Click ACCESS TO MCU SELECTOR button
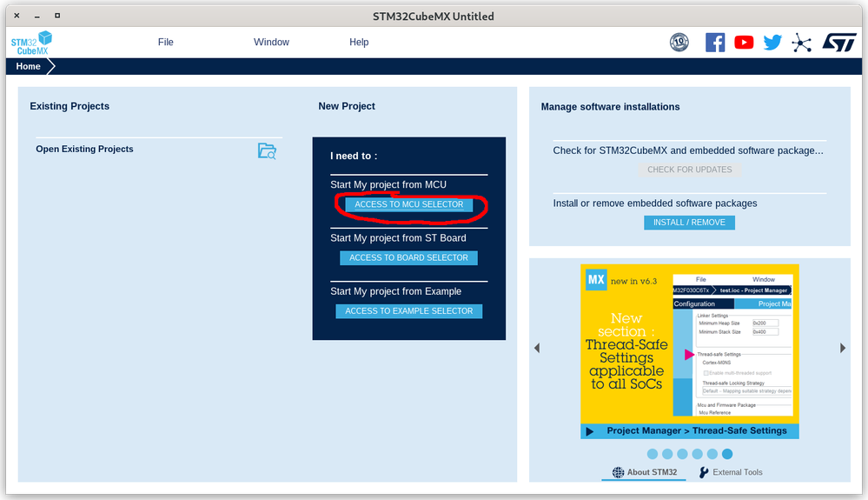Image resolution: width=868 pixels, height=500 pixels. point(409,204)
